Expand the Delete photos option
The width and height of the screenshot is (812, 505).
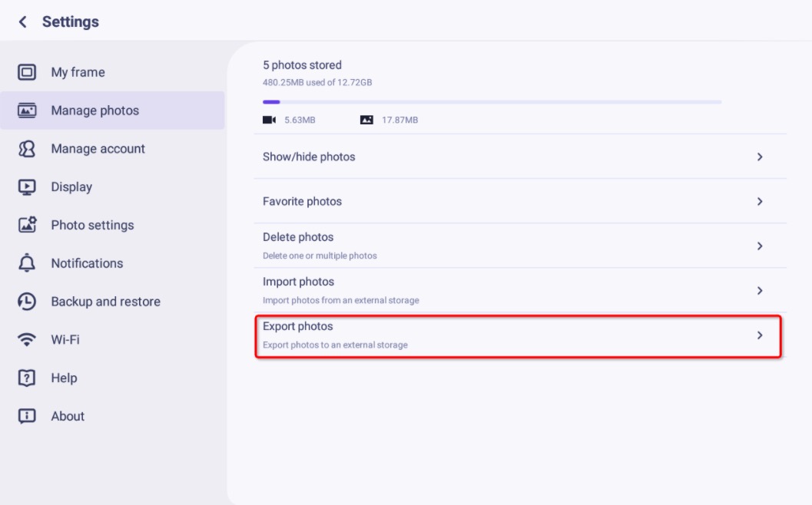760,246
